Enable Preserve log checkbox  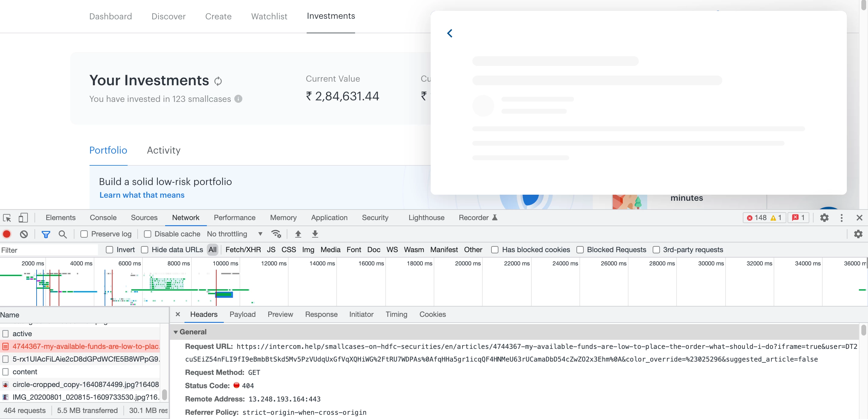(x=84, y=234)
